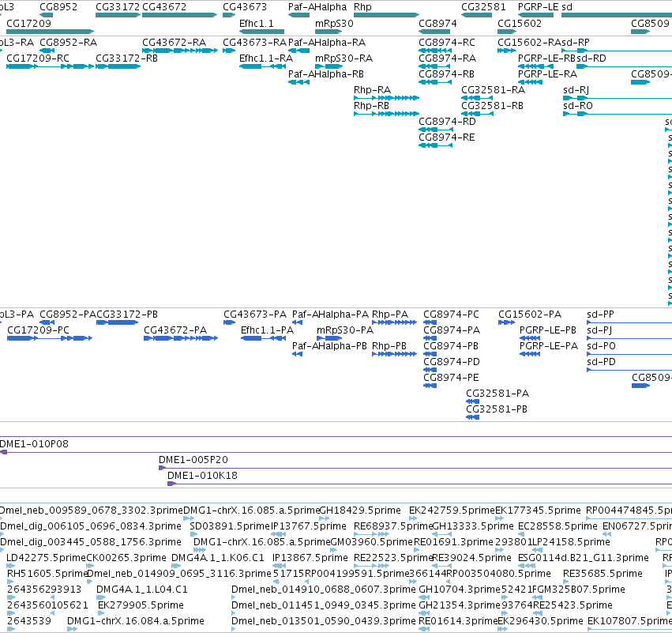Click the RE68937.5prime EST label
This screenshot has width=672, height=633.
tap(393, 526)
